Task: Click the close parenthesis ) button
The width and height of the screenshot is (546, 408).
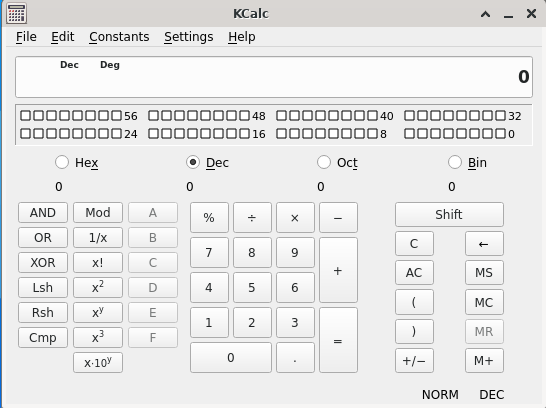Action: coord(414,331)
